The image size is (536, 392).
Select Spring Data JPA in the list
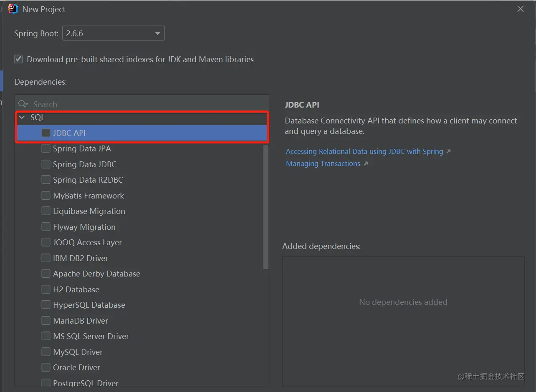coord(82,148)
